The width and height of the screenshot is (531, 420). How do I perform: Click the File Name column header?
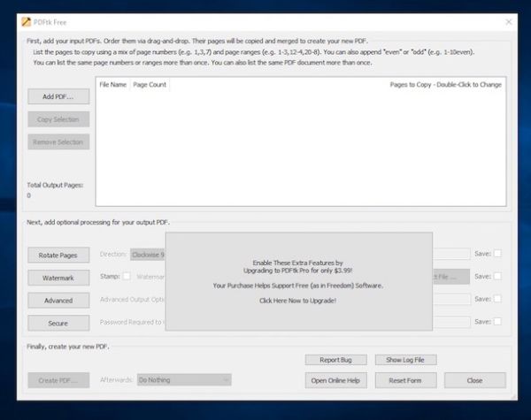(112, 85)
